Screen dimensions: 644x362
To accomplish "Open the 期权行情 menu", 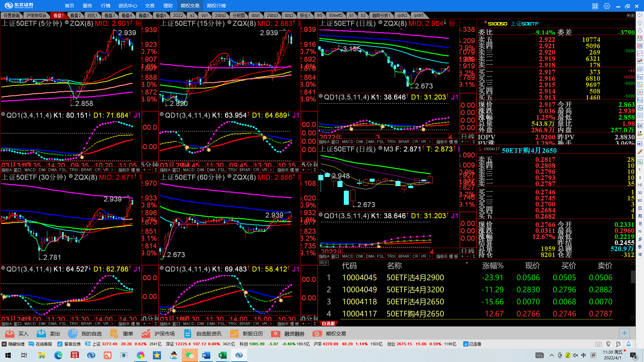I will coord(216,6).
